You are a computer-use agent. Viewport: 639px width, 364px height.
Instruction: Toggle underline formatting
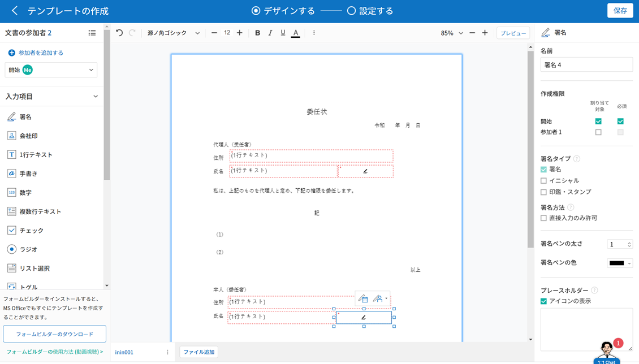[283, 33]
